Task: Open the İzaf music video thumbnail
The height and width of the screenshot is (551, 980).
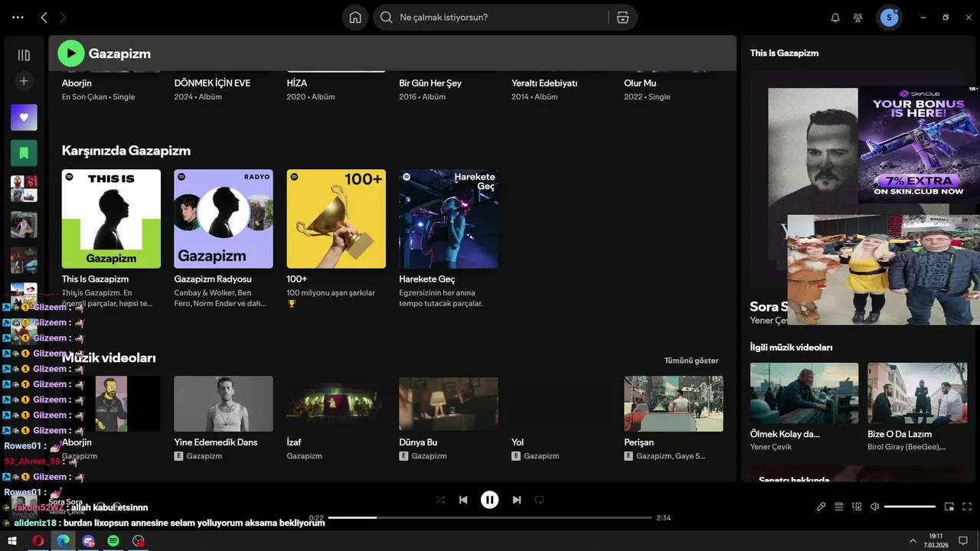Action: coord(336,403)
